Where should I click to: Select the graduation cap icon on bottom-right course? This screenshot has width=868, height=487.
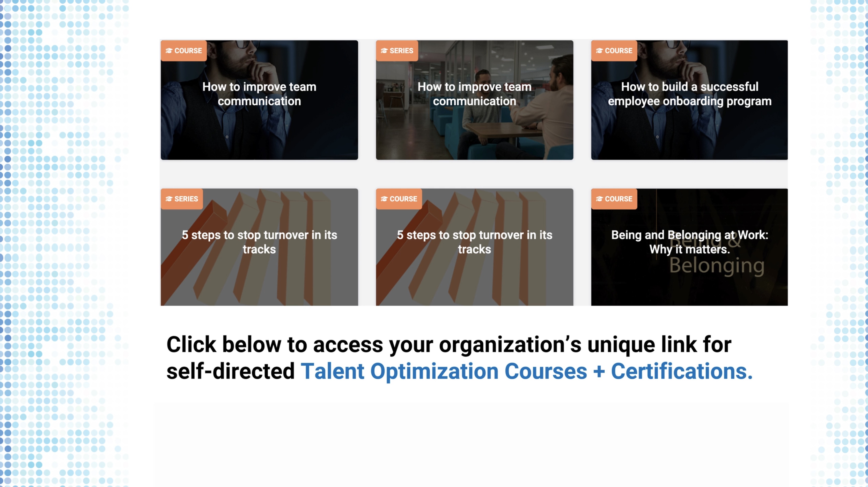[x=599, y=199]
